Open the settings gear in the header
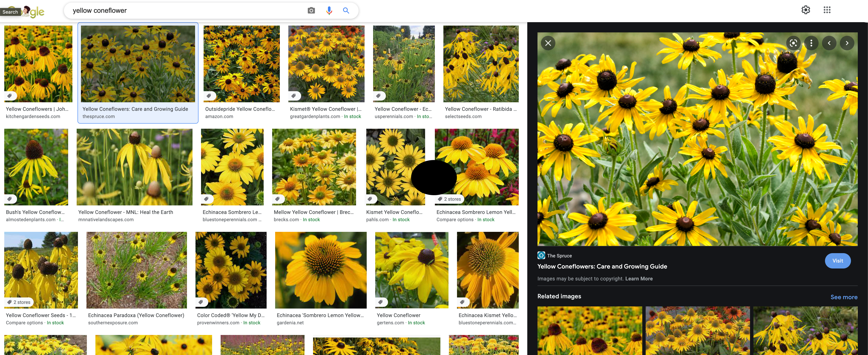The height and width of the screenshot is (355, 868). (805, 10)
